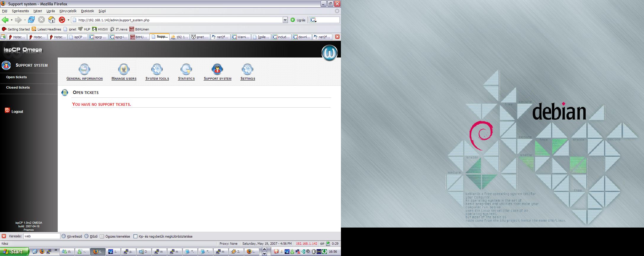Open the System Tools gear icon

click(x=157, y=69)
